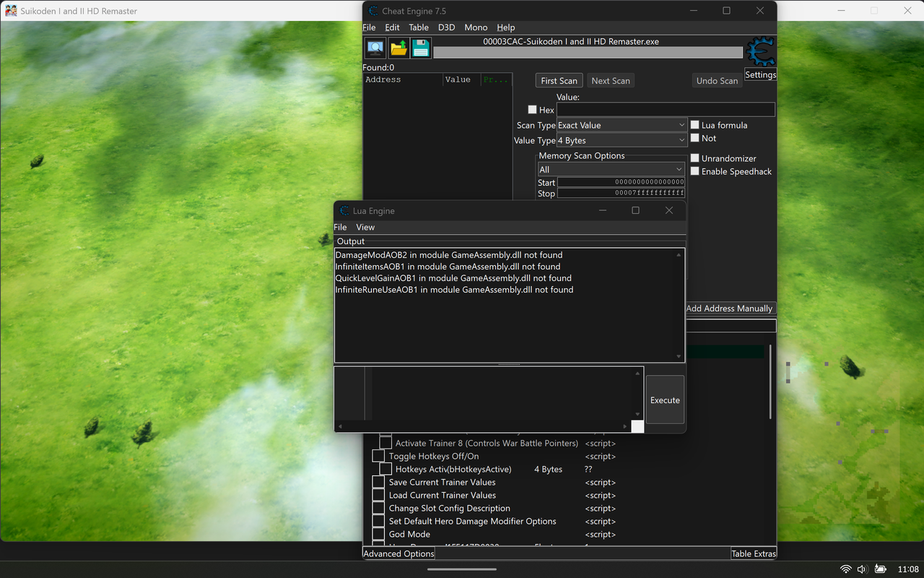Click the cheat table vertical scrollbar
Image resolution: width=924 pixels, height=578 pixels.
pos(770,383)
